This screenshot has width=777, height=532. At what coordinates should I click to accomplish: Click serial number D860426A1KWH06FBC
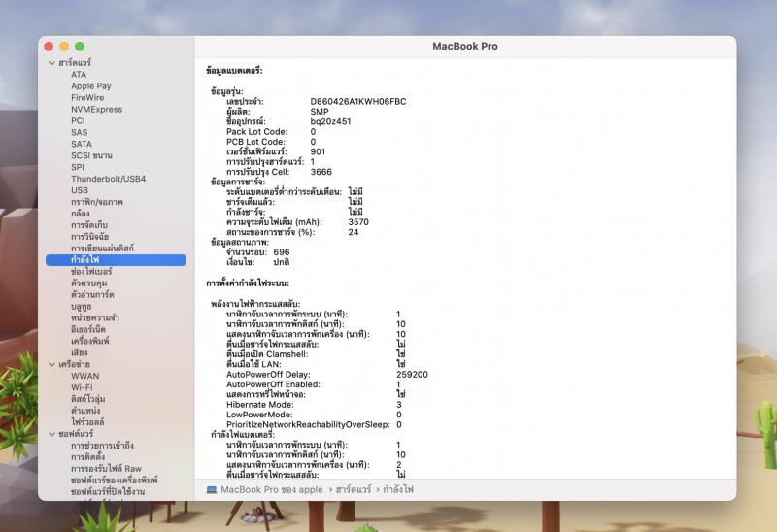tap(358, 102)
